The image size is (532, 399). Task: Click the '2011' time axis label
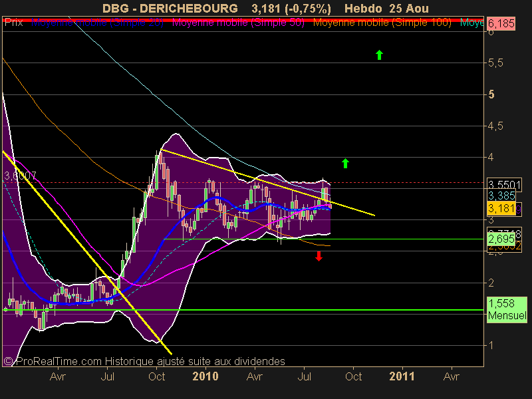coord(402,376)
